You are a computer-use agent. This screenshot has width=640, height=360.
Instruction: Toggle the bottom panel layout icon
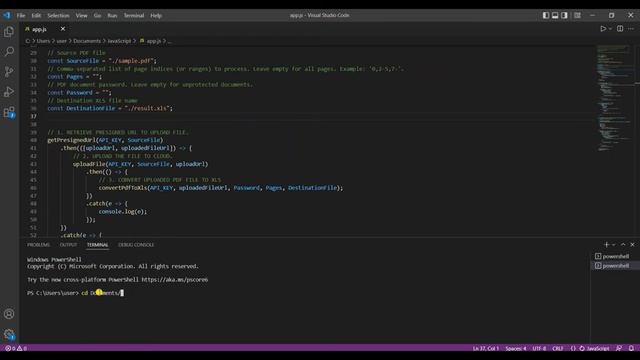coord(555,16)
